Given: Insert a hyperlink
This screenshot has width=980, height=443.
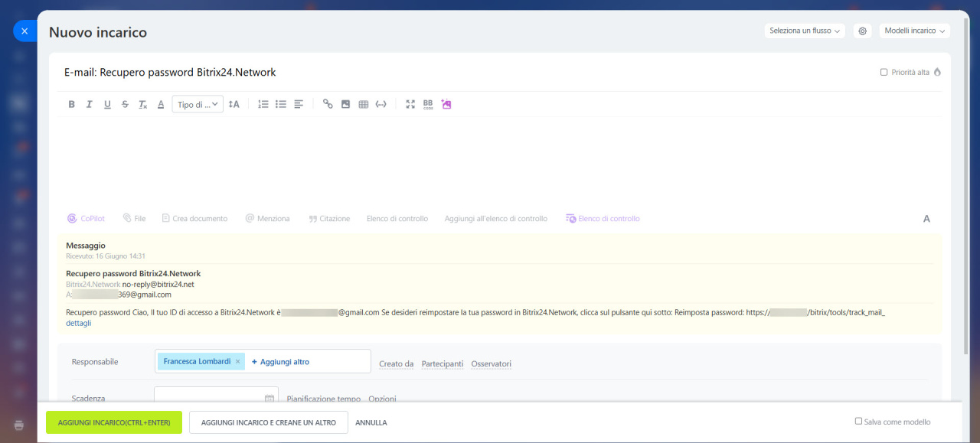Looking at the screenshot, I should coord(328,104).
